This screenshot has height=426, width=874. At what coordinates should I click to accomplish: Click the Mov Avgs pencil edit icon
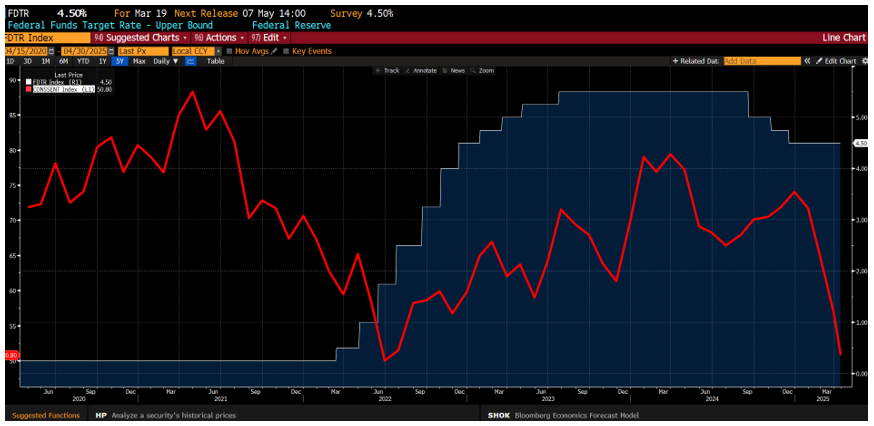(x=274, y=51)
